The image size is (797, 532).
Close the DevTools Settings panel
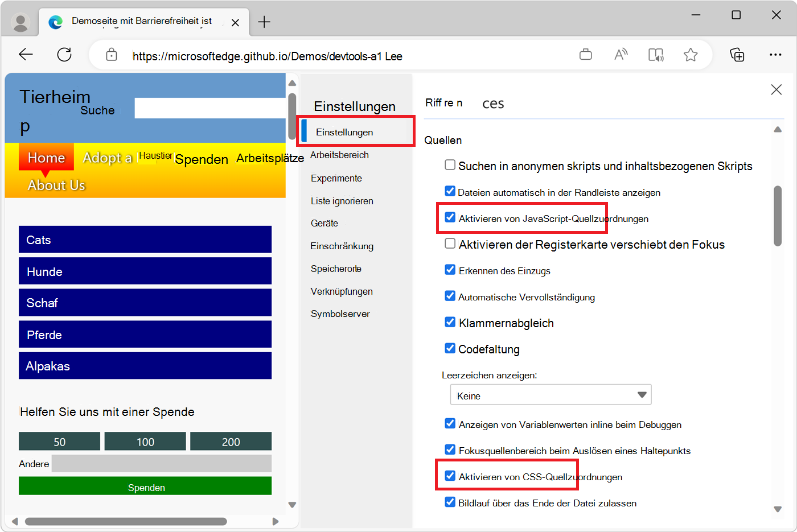pos(776,89)
